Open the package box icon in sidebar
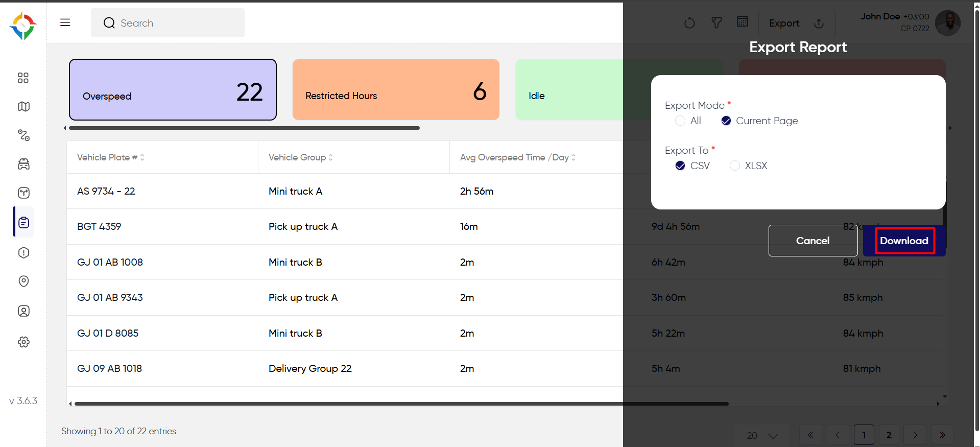980x447 pixels. [23, 193]
